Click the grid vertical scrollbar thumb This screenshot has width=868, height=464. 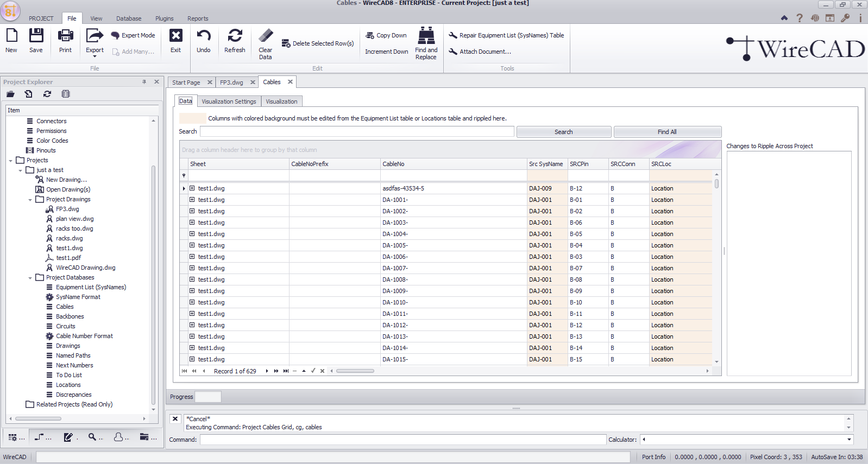click(716, 183)
